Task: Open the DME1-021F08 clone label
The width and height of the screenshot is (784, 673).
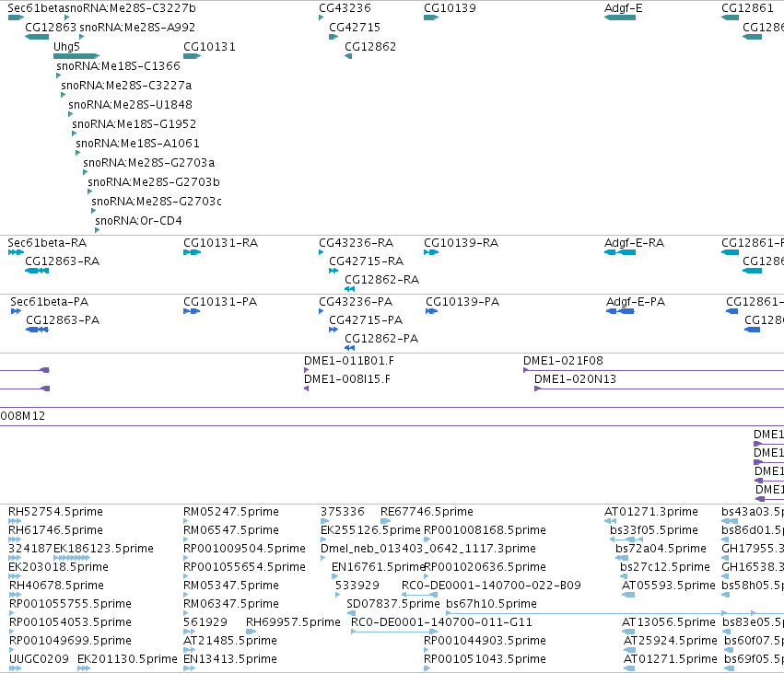Action: [563, 361]
